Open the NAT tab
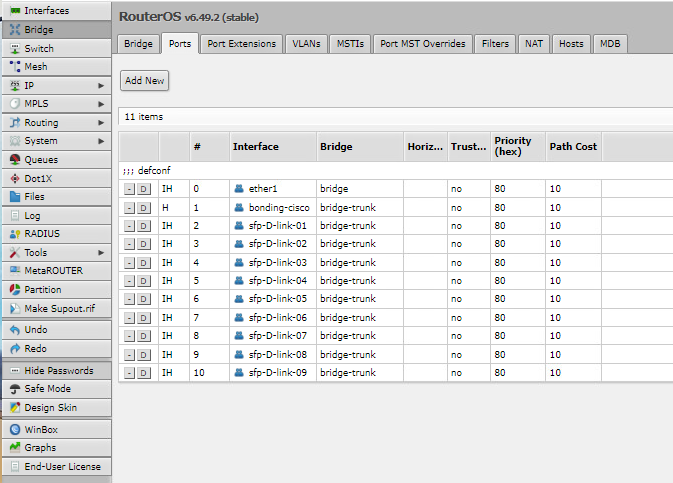The width and height of the screenshot is (673, 483). tap(534, 44)
